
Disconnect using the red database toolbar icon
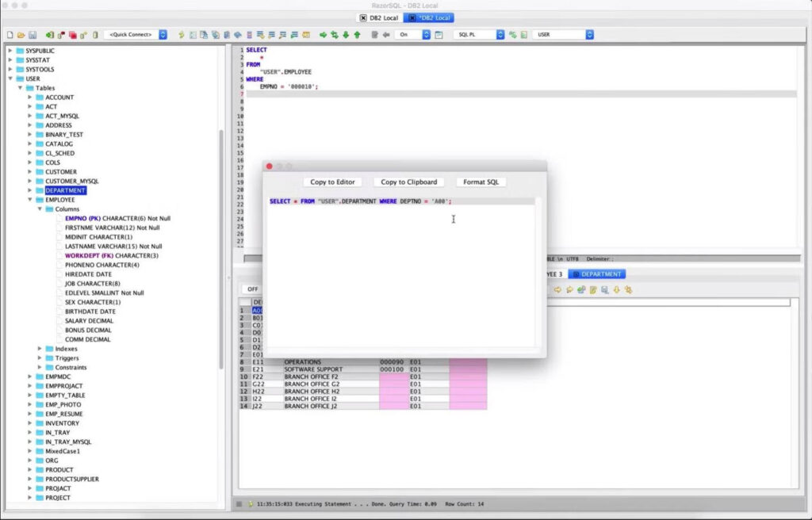click(73, 35)
